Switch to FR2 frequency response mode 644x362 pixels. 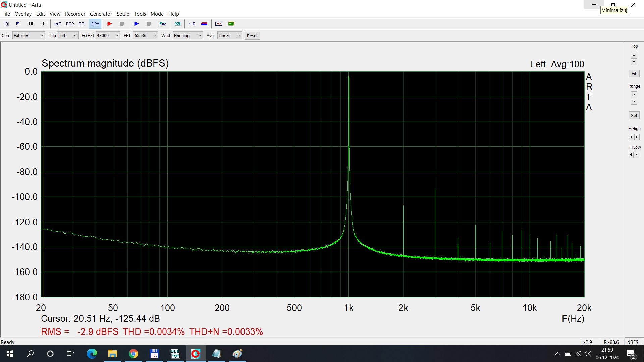pyautogui.click(x=70, y=24)
